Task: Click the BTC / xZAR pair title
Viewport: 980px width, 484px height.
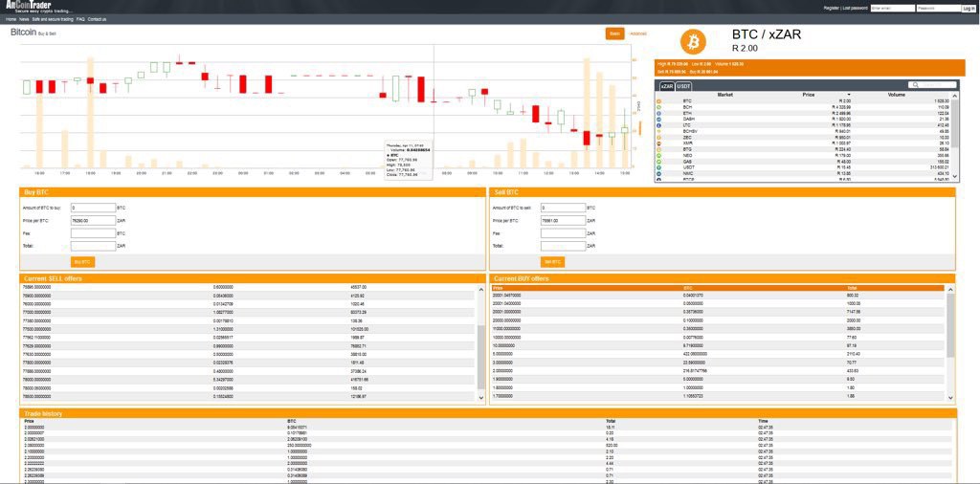Action: 766,35
